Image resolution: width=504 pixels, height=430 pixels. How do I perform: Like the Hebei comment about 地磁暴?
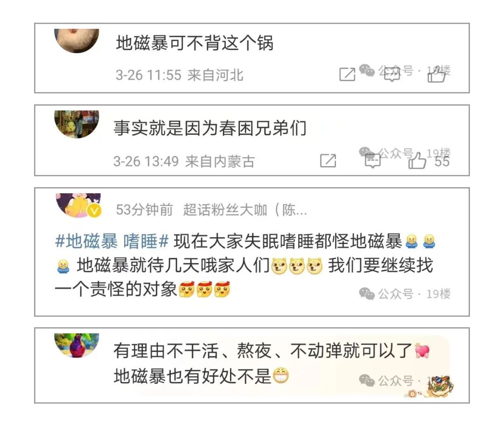click(x=436, y=74)
